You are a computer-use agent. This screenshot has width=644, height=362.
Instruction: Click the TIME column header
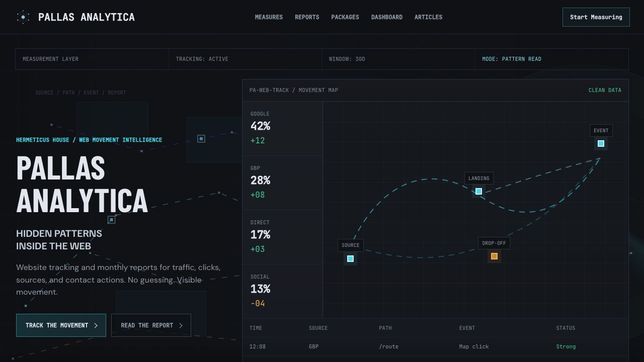point(256,328)
